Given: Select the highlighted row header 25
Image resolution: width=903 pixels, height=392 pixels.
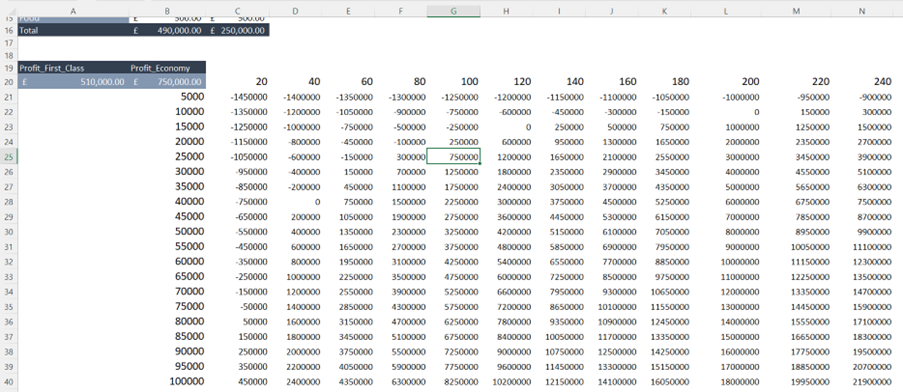Looking at the screenshot, I should 9,157.
